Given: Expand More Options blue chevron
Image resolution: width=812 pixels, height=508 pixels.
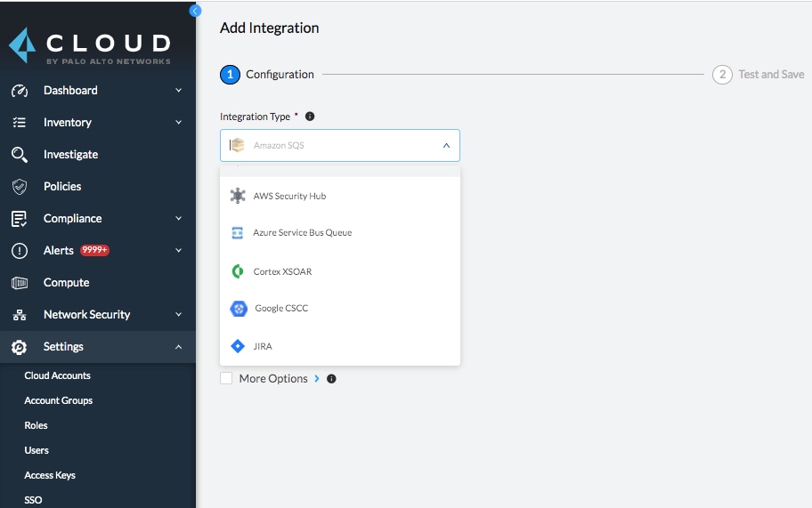Looking at the screenshot, I should (317, 379).
